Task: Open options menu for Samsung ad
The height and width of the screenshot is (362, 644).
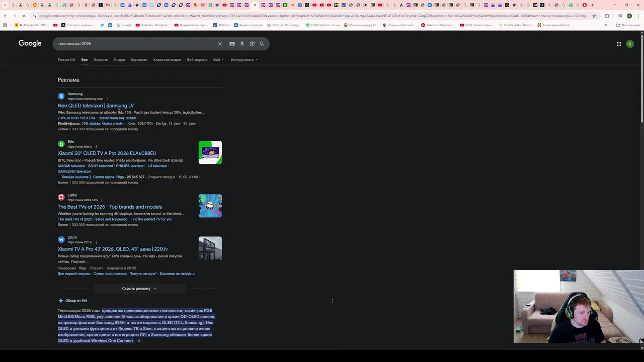Action: coord(107,99)
